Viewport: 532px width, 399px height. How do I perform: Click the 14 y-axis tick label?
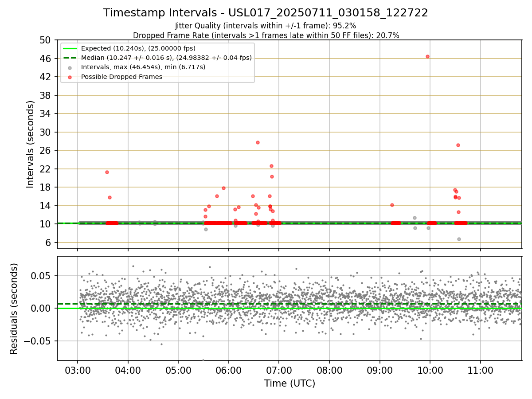click(46, 206)
